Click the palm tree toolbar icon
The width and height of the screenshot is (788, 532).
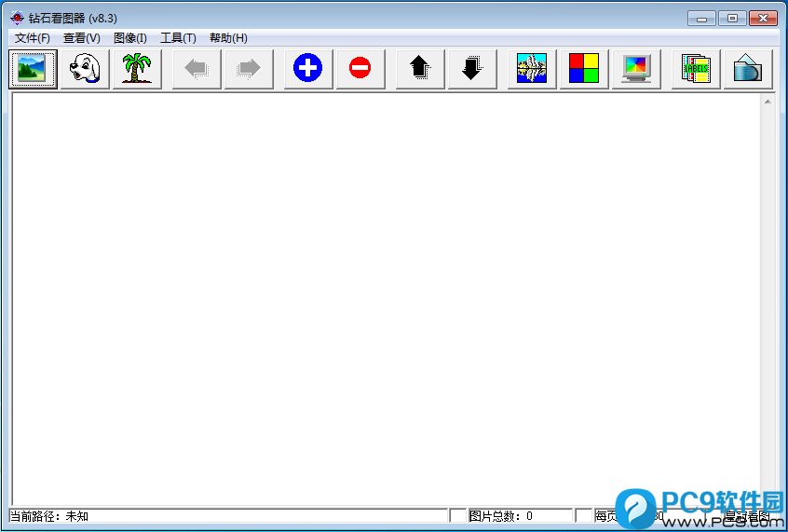pos(137,69)
